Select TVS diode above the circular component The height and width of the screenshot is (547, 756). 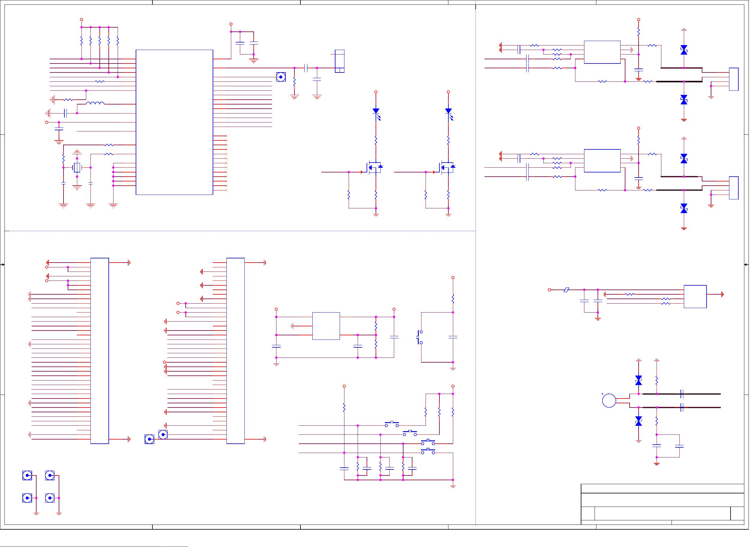click(638, 381)
